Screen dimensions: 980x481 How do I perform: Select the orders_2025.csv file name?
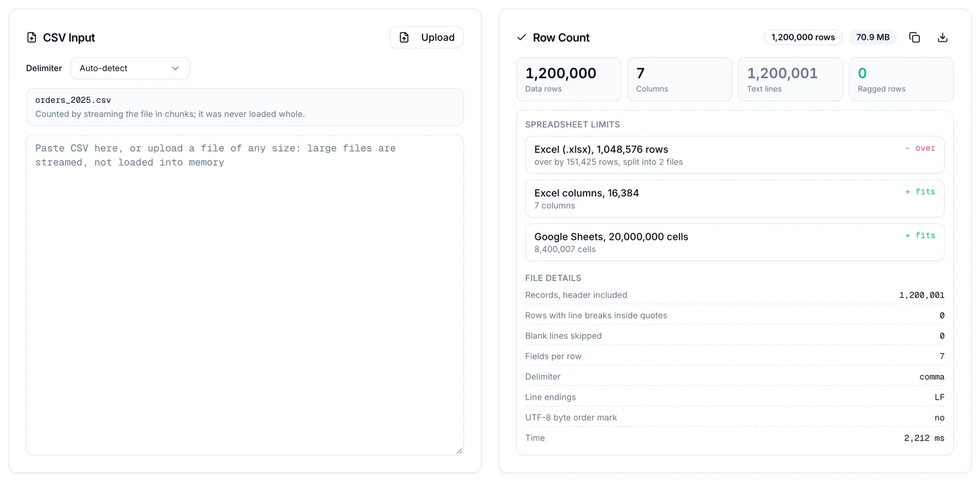73,100
